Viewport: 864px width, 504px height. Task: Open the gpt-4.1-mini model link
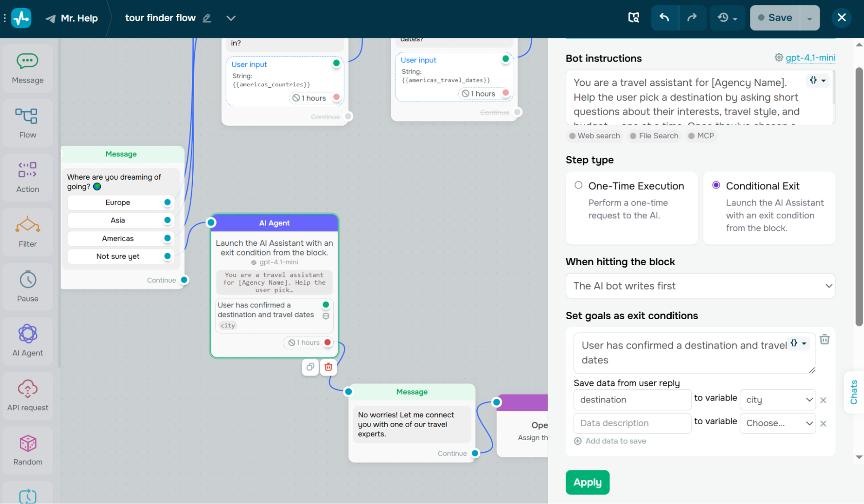pyautogui.click(x=810, y=57)
